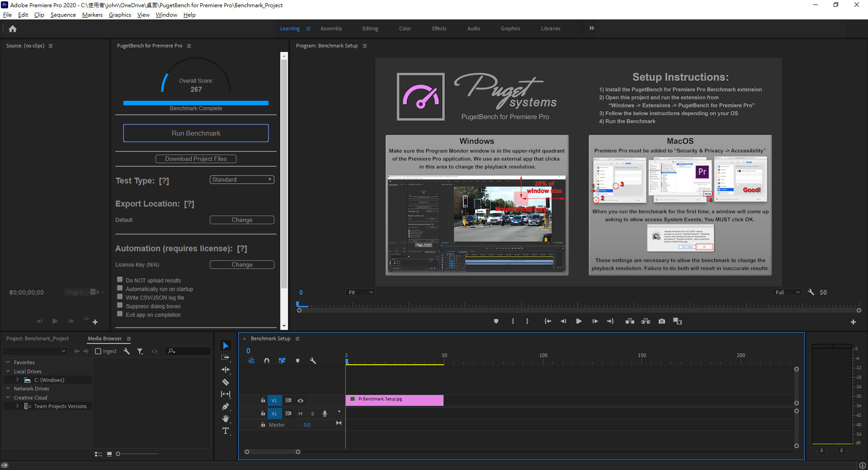Viewport: 868px width, 470px height.
Task: Collapse Network Drives node
Action: pos(8,388)
